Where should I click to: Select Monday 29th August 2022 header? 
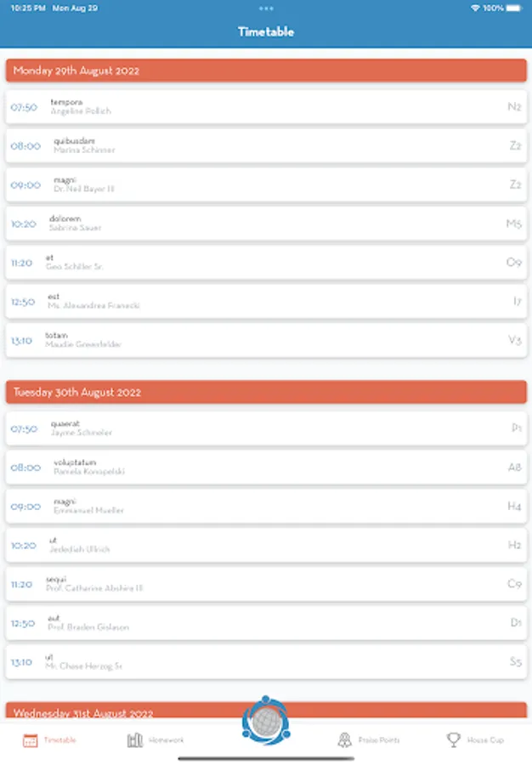point(266,71)
